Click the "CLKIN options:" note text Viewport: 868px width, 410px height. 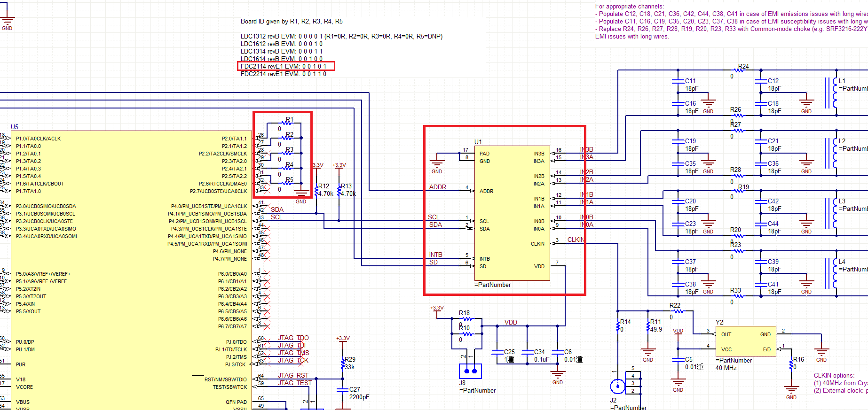pos(834,375)
